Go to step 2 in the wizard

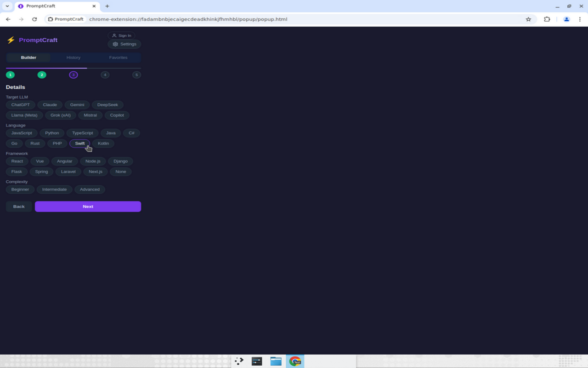tap(42, 75)
